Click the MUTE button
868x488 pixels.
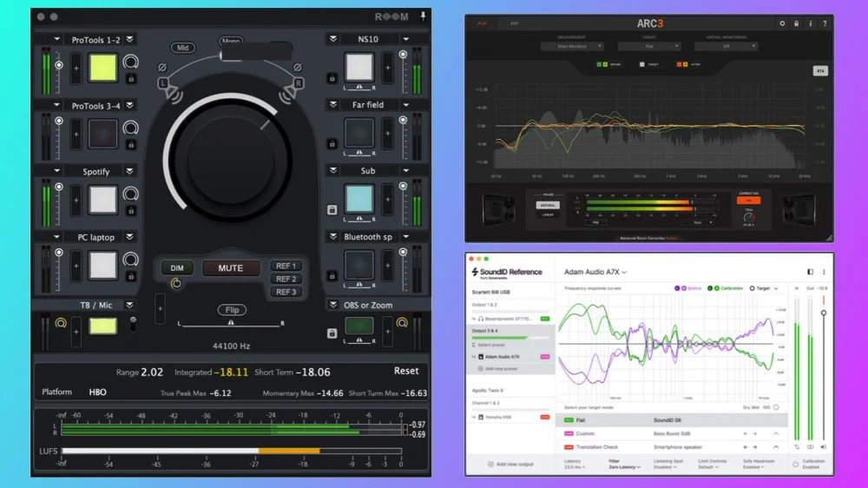pos(230,268)
